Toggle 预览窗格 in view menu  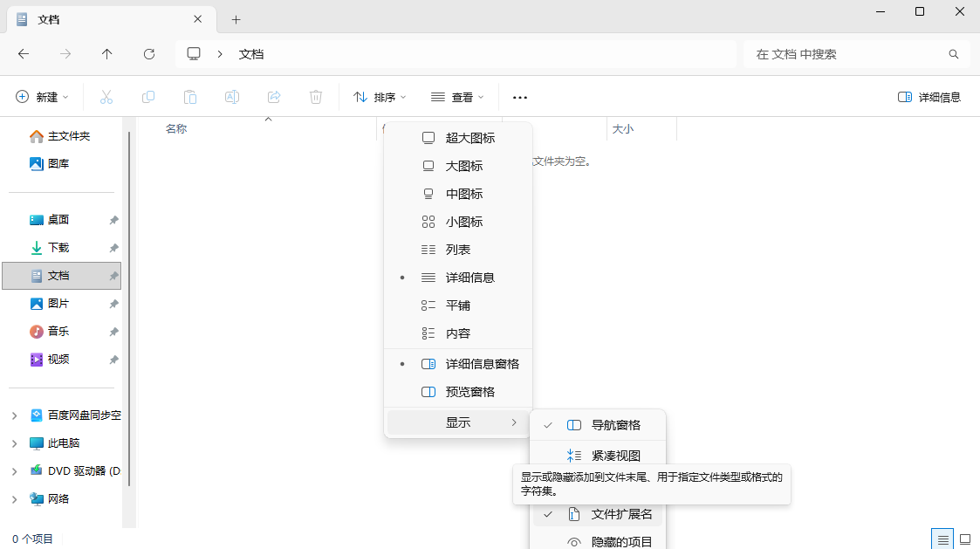[x=458, y=392]
